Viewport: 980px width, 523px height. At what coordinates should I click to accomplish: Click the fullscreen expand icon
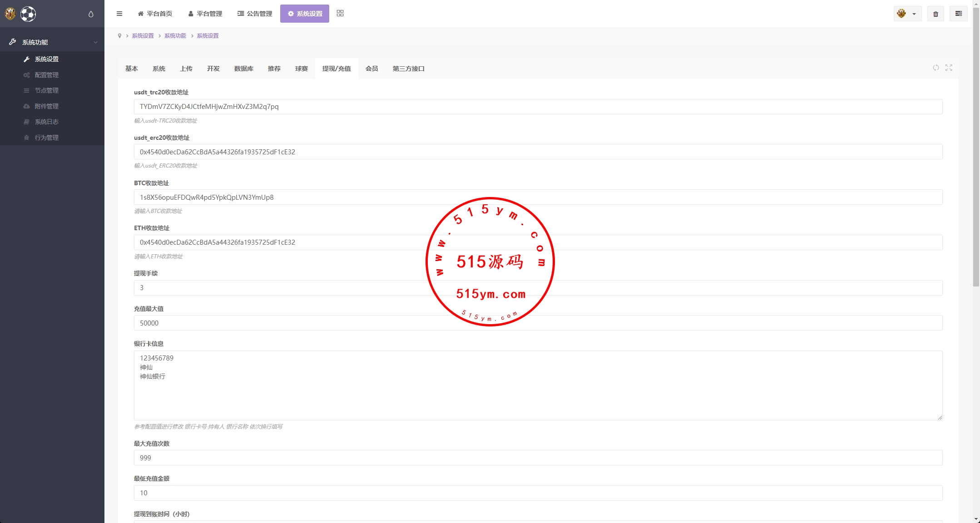coord(949,68)
